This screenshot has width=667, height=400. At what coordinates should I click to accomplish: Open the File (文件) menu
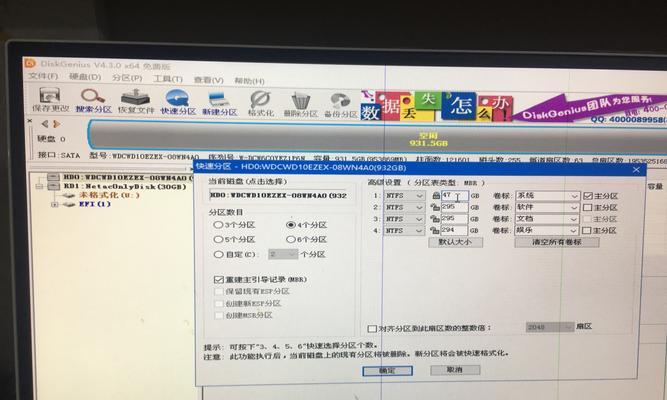[43, 76]
